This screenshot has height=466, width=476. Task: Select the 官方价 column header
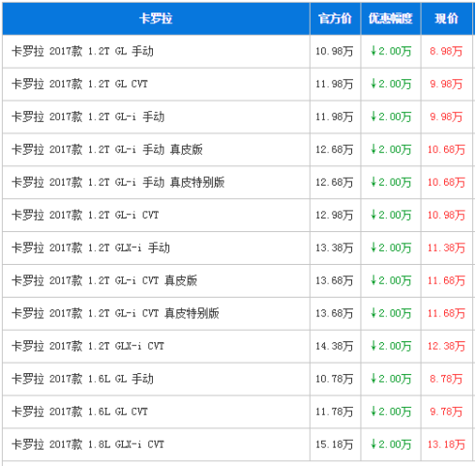pyautogui.click(x=335, y=18)
